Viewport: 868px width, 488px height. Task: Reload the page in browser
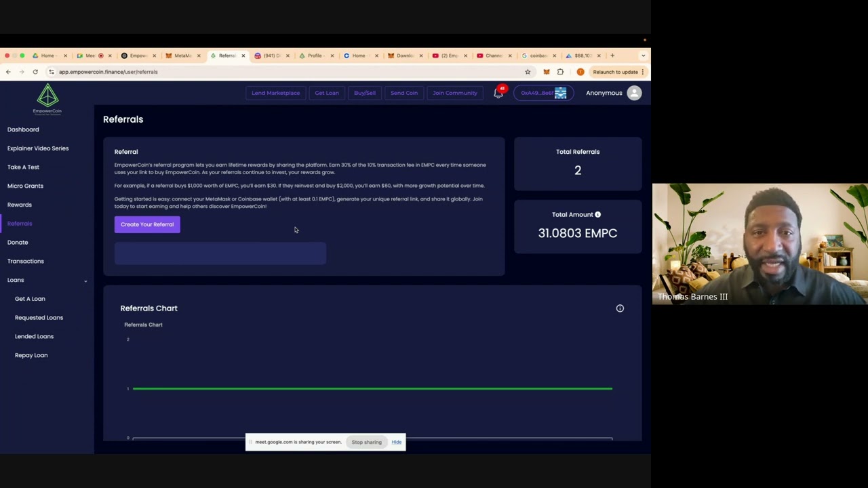[x=35, y=72]
